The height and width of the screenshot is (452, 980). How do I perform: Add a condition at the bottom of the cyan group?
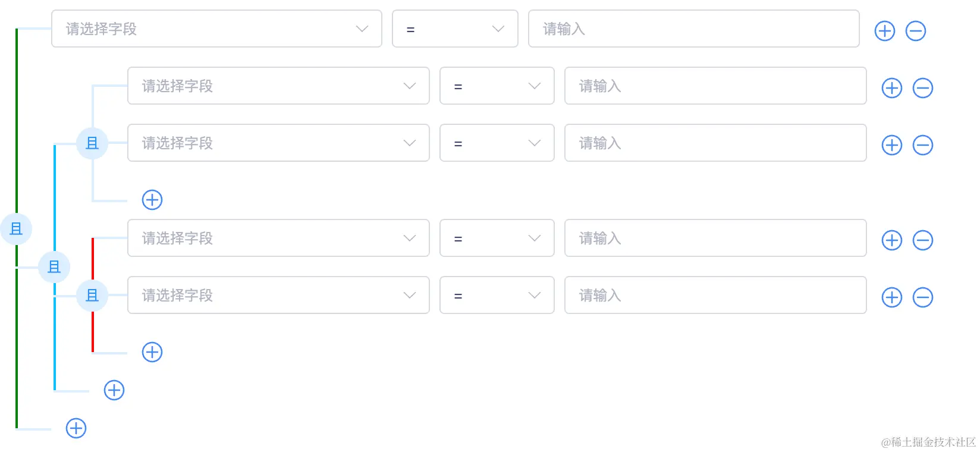[x=114, y=390]
